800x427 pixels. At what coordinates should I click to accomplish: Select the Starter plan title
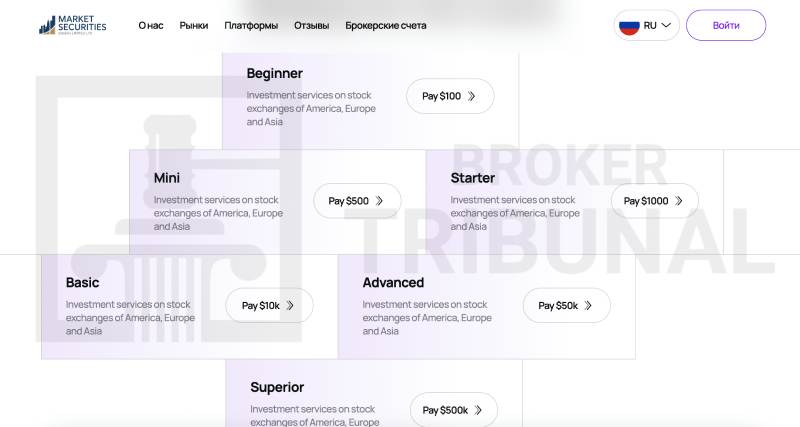473,178
